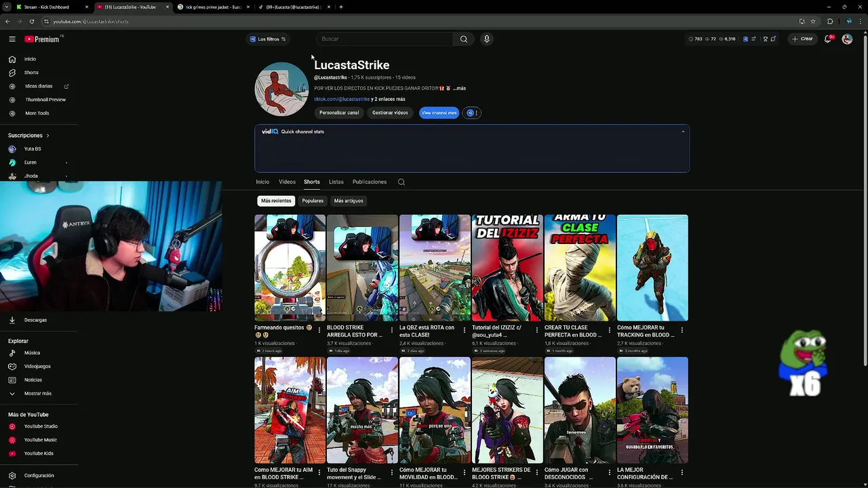Switch to the Videos channel tab
This screenshot has width=868, height=488.
coord(287,182)
